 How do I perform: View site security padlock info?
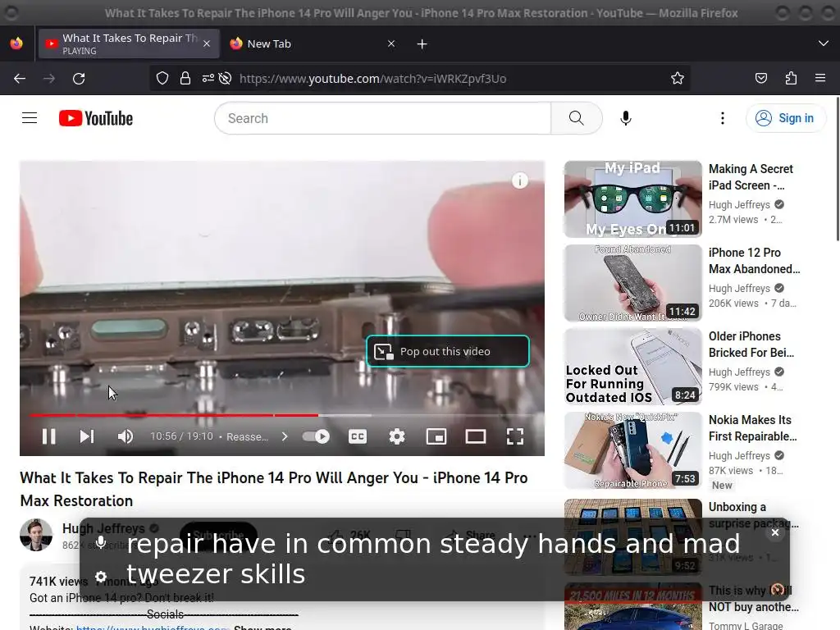(185, 78)
